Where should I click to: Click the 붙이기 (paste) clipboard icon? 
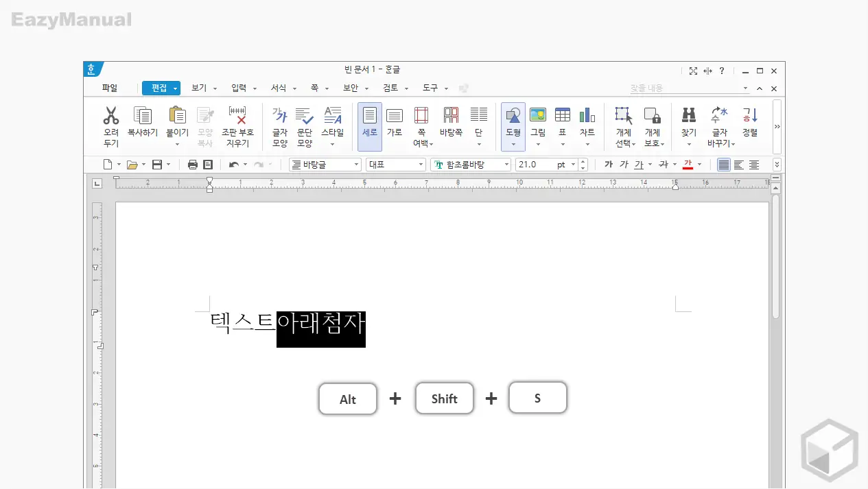(x=177, y=115)
